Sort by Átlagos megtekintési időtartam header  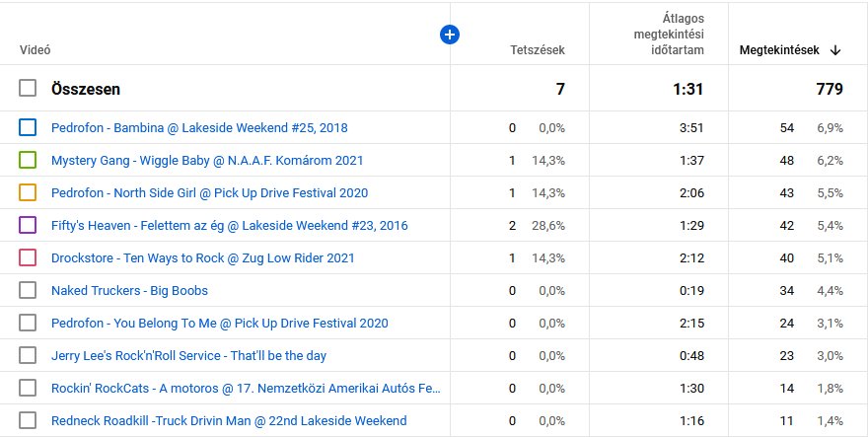pyautogui.click(x=670, y=35)
